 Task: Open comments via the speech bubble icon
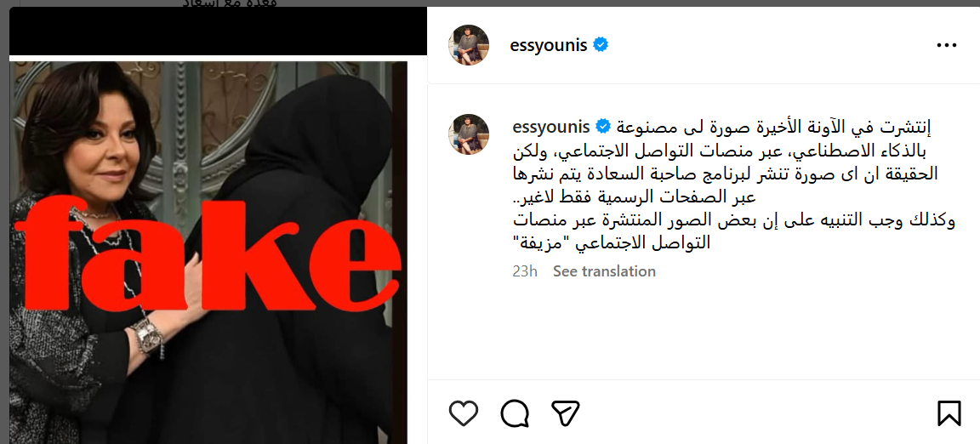[515, 413]
